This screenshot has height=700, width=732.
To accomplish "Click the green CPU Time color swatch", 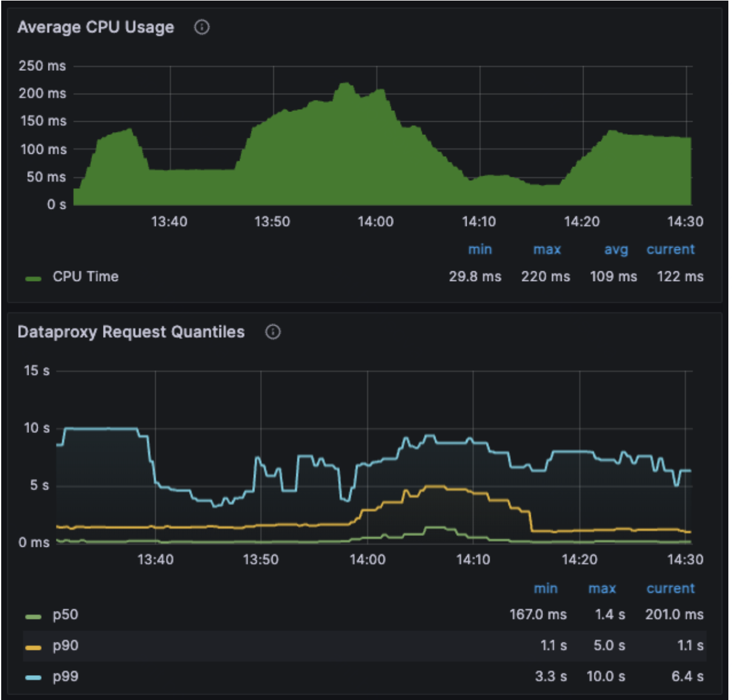I will point(33,279).
